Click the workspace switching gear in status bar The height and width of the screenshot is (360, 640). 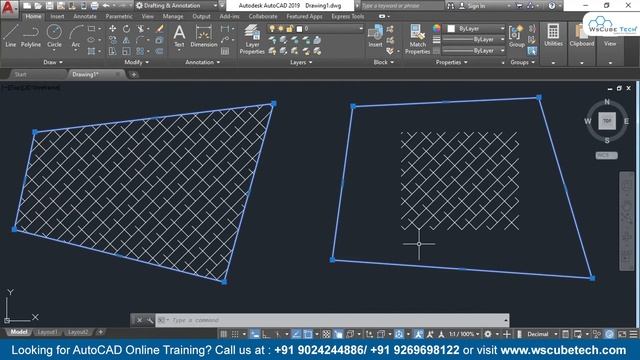coord(488,334)
